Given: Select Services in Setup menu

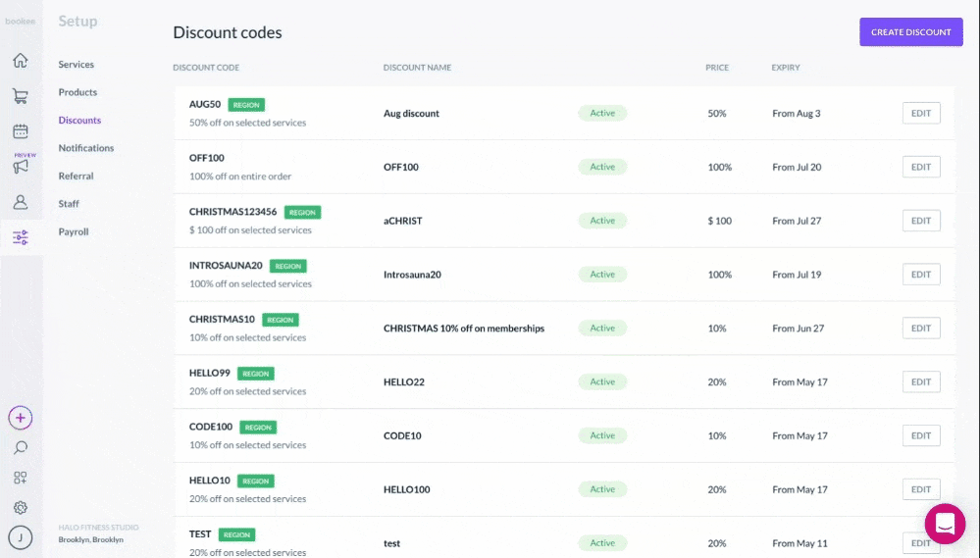Looking at the screenshot, I should pos(77,65).
